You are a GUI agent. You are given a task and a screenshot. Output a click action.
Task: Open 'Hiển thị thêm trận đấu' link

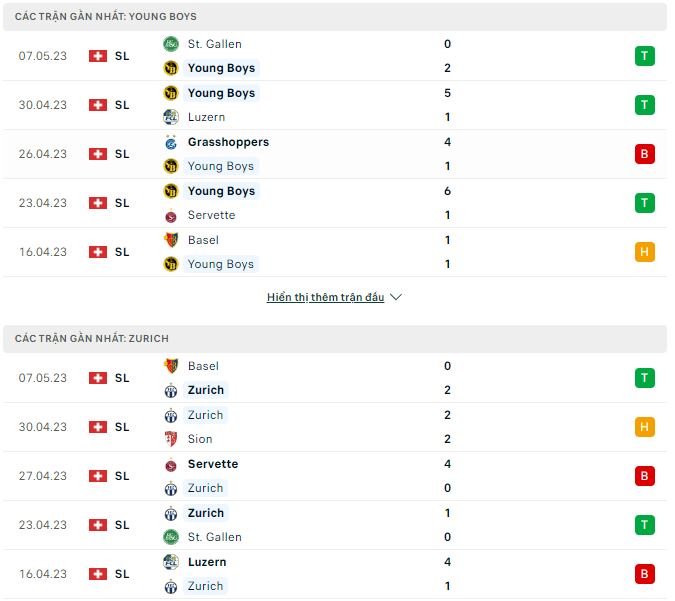(x=325, y=297)
